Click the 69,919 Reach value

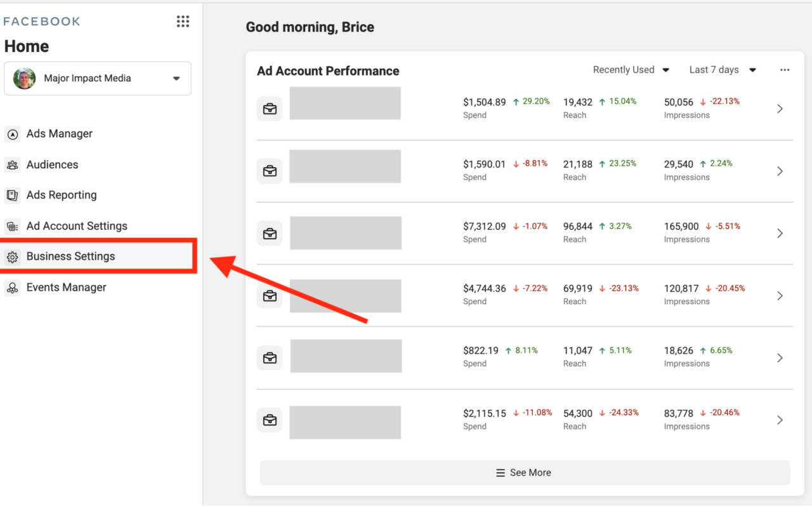coord(578,288)
